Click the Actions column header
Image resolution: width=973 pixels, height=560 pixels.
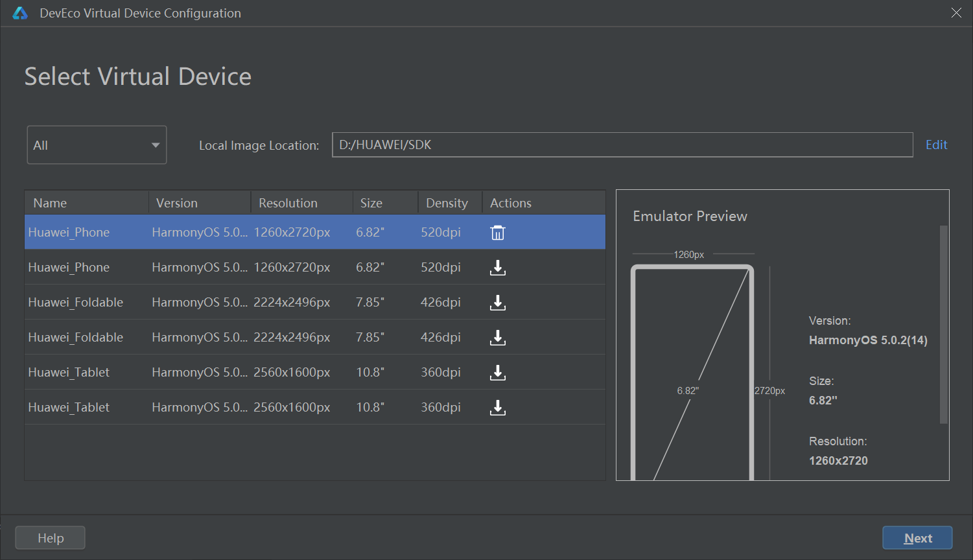(x=544, y=203)
